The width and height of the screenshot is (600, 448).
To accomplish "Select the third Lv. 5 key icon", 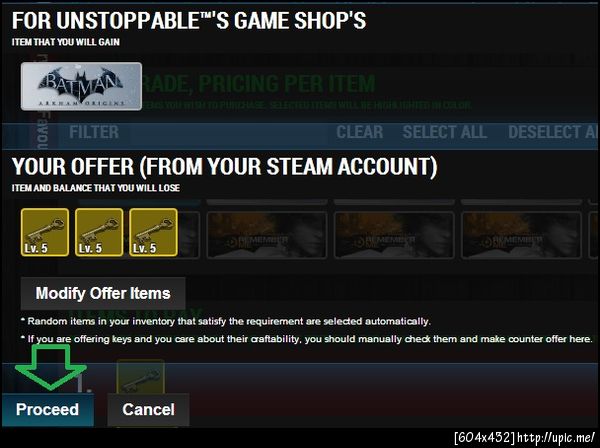I will coord(153,232).
